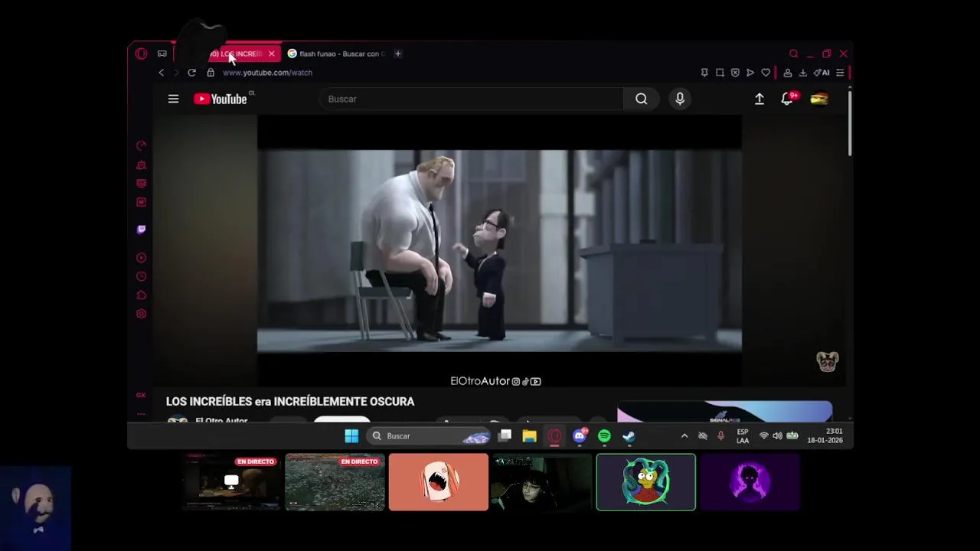Switch to the flash funao Google tab
Screen dimensions: 980x551
pos(335,54)
